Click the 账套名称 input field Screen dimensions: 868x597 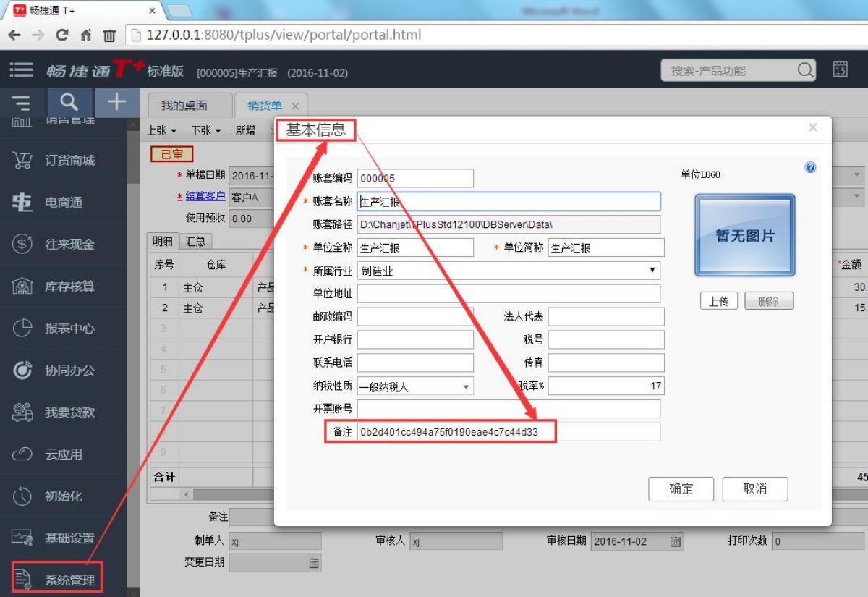tap(509, 201)
